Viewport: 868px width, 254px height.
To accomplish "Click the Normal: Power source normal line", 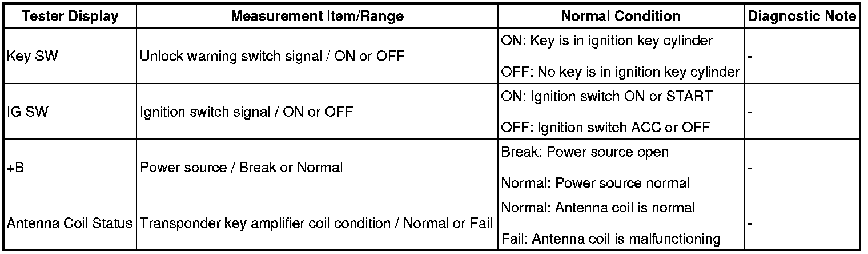I will [596, 183].
